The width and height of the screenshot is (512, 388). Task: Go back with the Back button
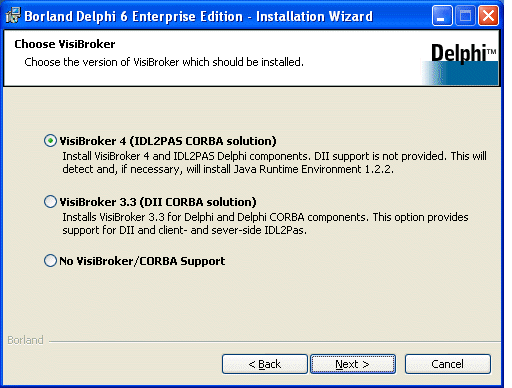[x=265, y=364]
